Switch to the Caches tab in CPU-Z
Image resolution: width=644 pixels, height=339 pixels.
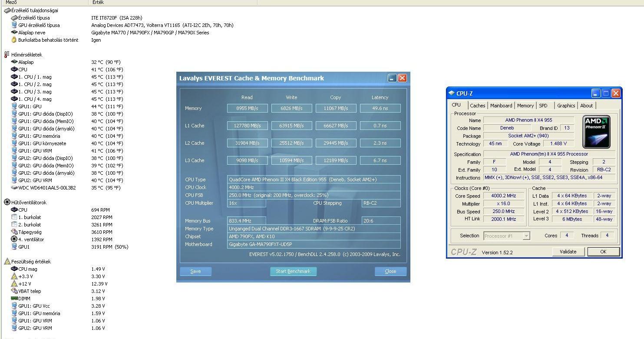click(478, 106)
